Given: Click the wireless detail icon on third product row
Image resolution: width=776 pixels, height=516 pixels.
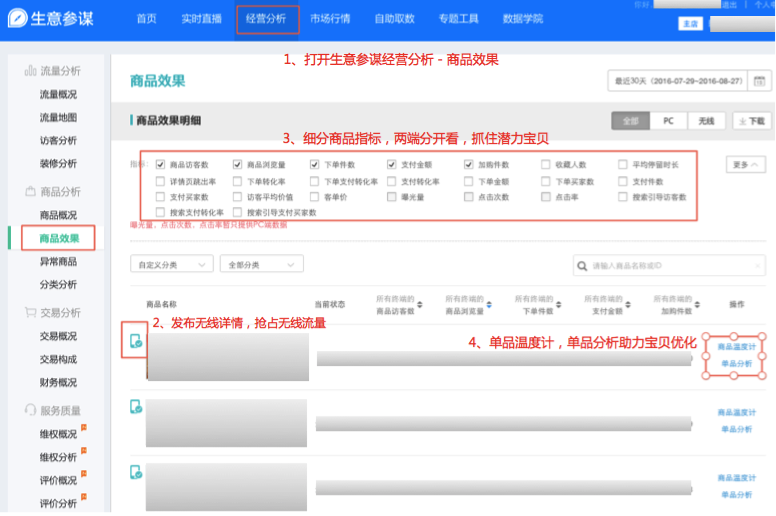Looking at the screenshot, I should [x=136, y=472].
